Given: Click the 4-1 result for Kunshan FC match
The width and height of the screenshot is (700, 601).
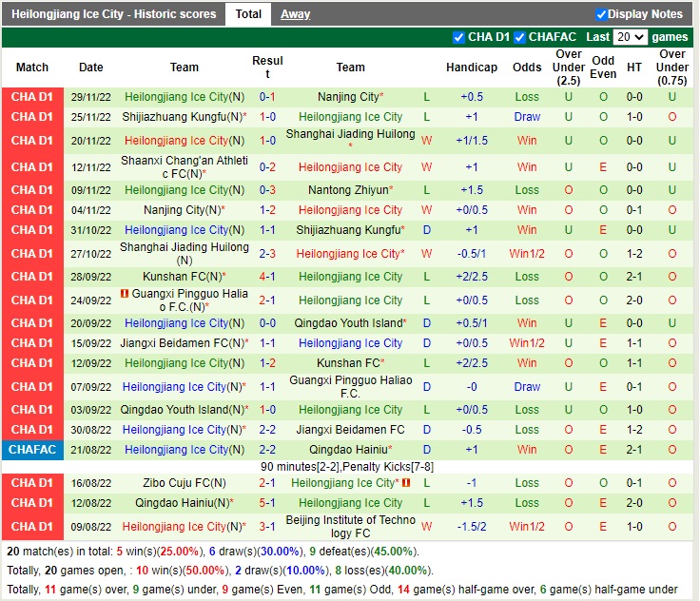Looking at the screenshot, I should pos(267,277).
